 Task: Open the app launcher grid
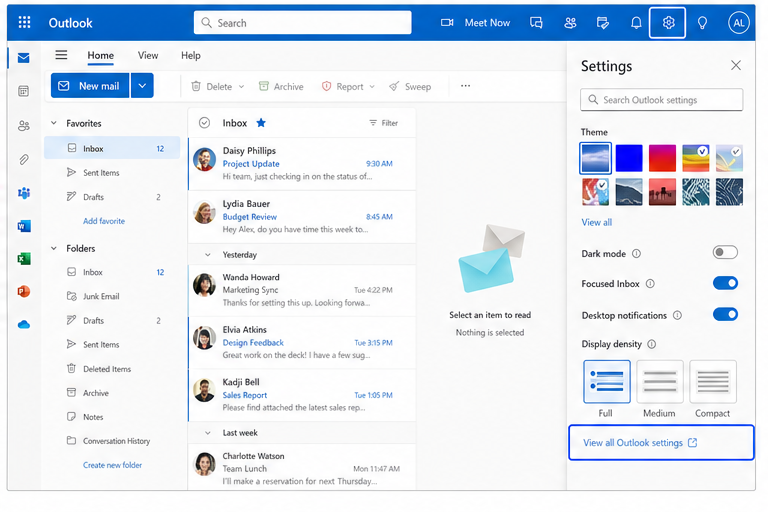(24, 23)
